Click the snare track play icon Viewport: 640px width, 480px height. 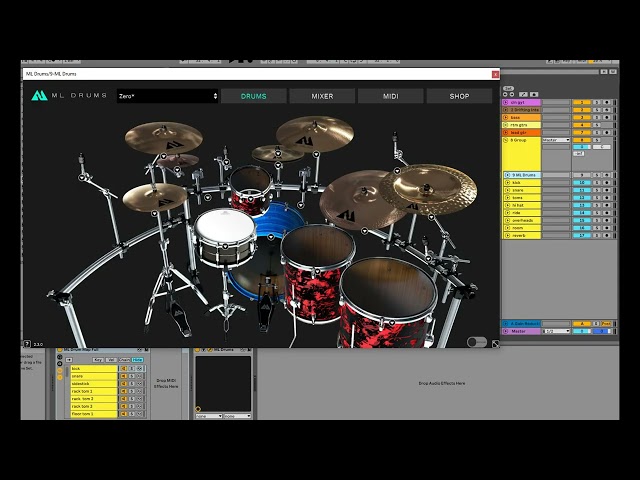[x=507, y=190]
